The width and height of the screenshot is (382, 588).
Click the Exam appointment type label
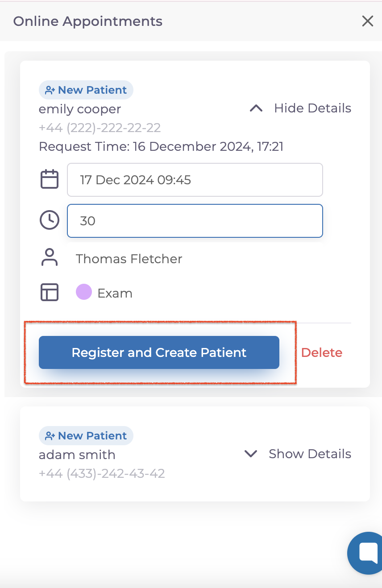tap(115, 294)
